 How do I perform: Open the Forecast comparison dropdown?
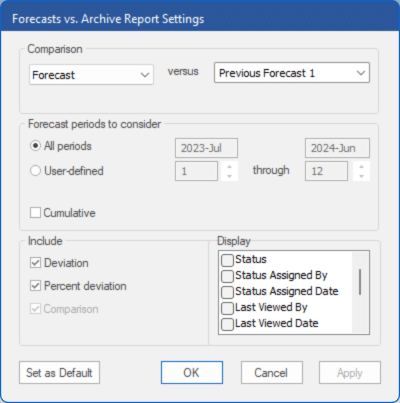(x=91, y=75)
